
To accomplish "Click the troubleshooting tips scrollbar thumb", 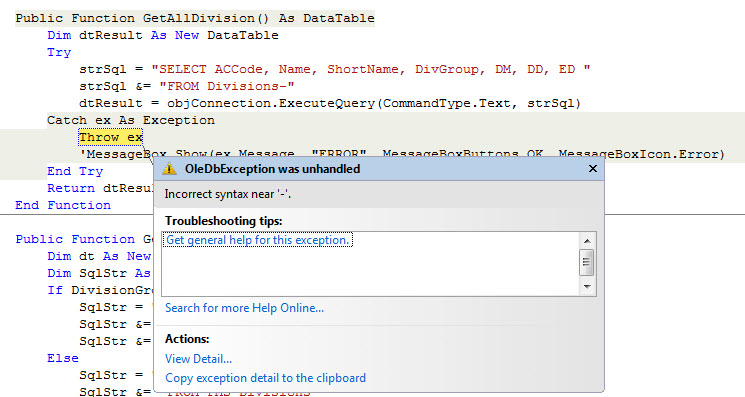I will (x=587, y=262).
